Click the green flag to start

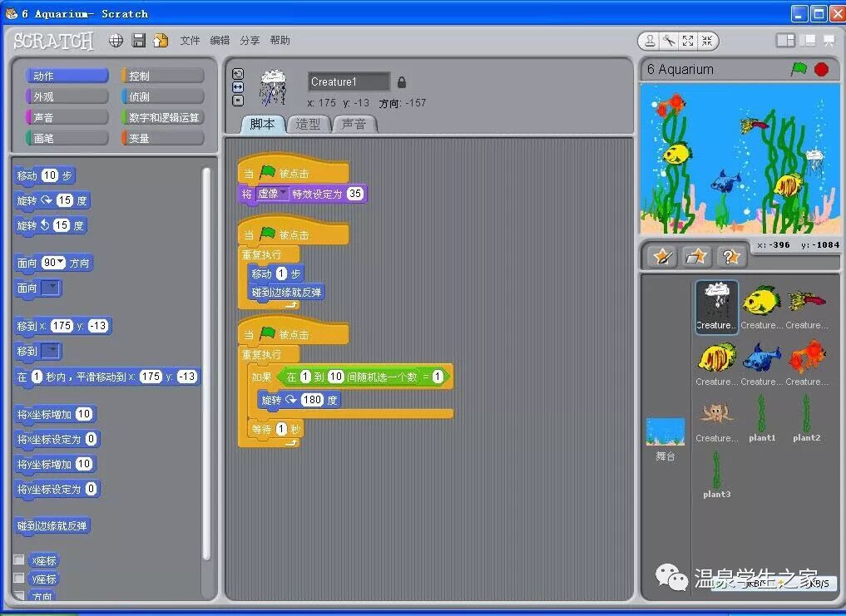(799, 69)
